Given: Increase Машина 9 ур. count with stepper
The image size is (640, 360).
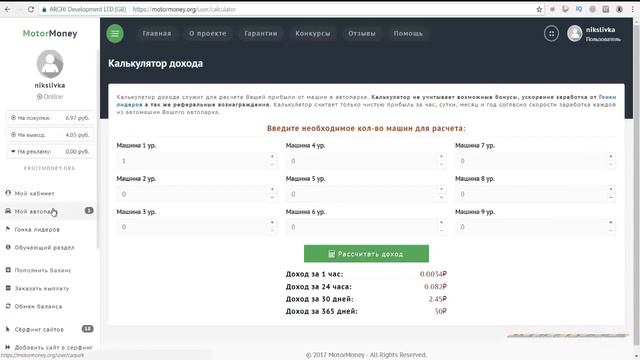Looking at the screenshot, I should tap(611, 223).
